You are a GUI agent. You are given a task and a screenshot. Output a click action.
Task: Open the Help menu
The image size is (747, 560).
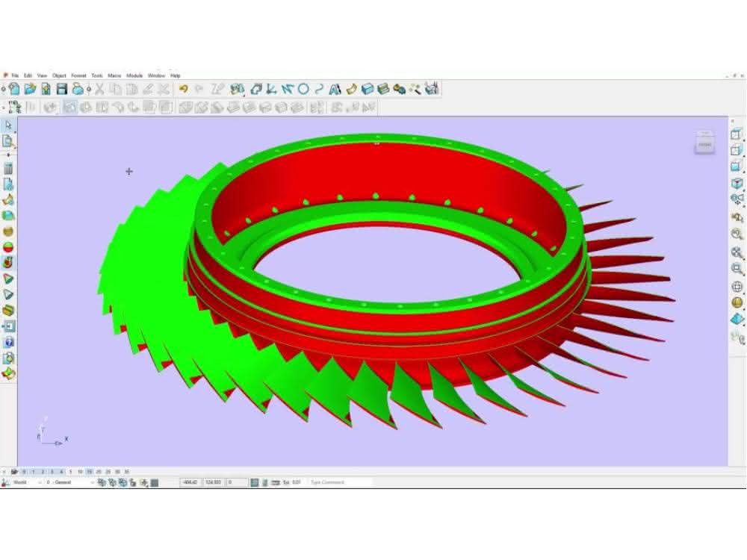click(176, 75)
